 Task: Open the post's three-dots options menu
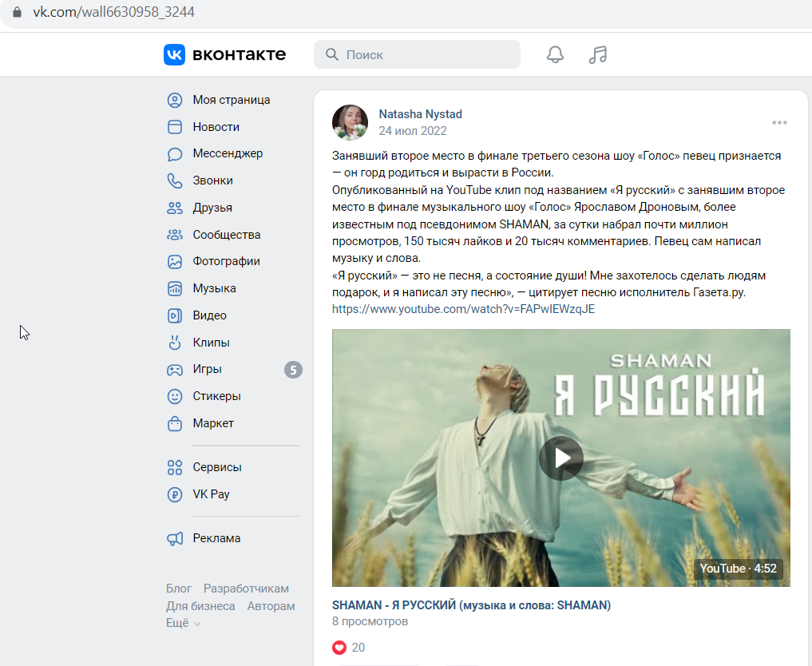[779, 123]
